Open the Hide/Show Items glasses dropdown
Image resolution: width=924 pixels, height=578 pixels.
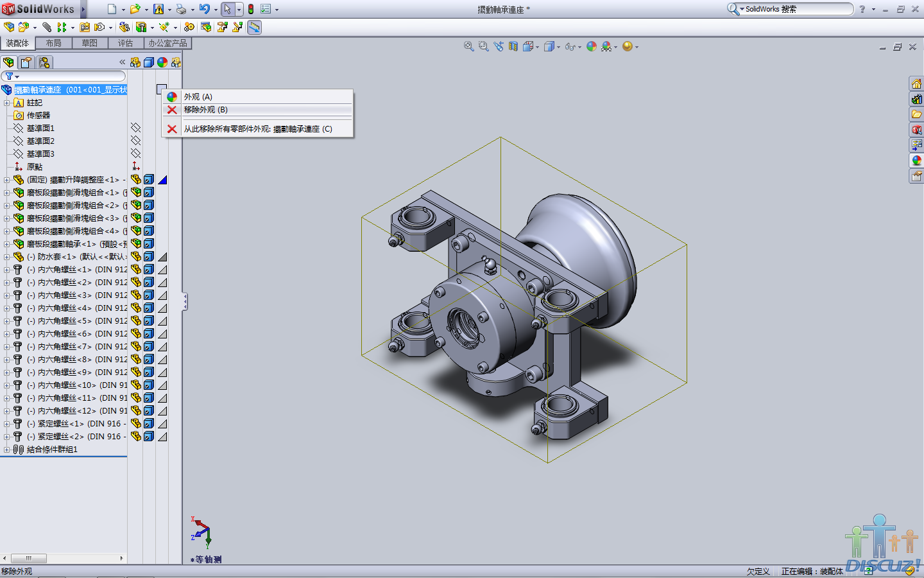(x=579, y=47)
